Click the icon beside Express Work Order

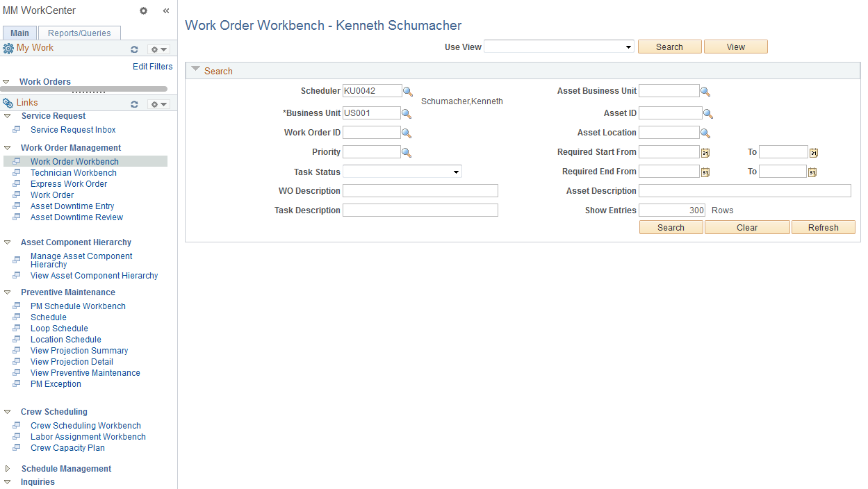17,184
